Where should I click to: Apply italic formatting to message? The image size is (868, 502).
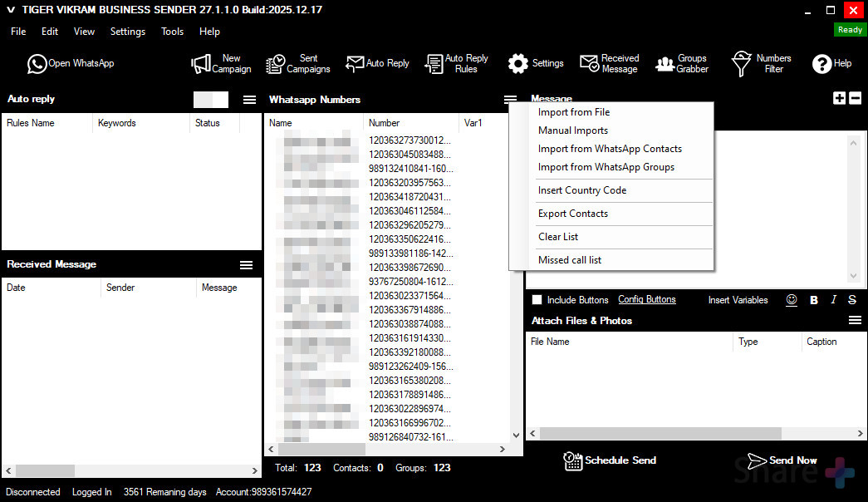834,300
